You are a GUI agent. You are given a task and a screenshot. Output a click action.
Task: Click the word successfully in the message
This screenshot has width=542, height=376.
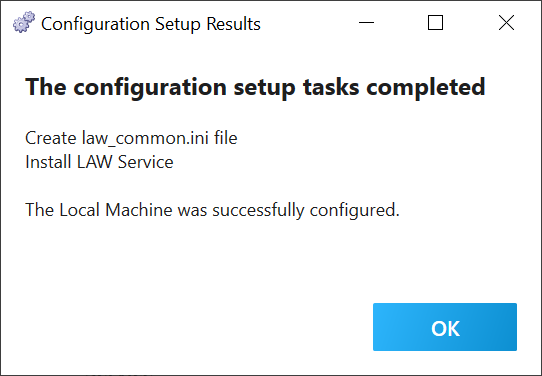pyautogui.click(x=258, y=210)
